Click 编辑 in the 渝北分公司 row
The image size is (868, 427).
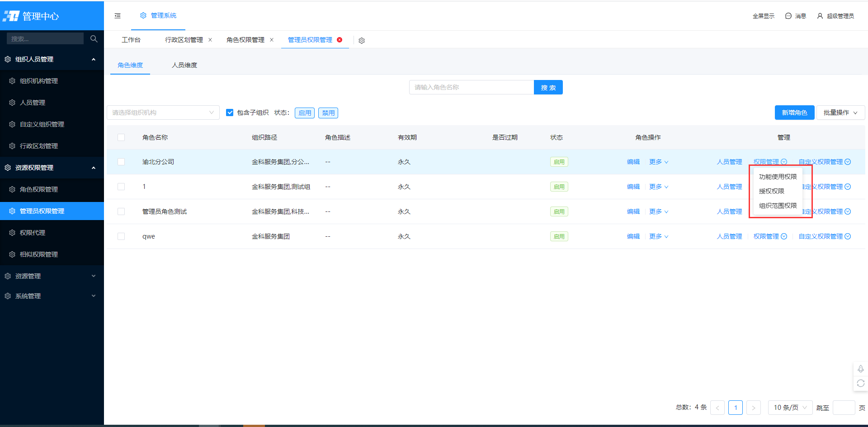click(633, 162)
